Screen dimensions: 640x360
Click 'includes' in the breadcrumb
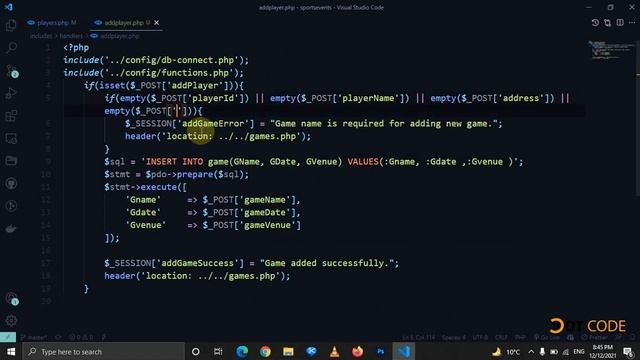pyautogui.click(x=41, y=36)
